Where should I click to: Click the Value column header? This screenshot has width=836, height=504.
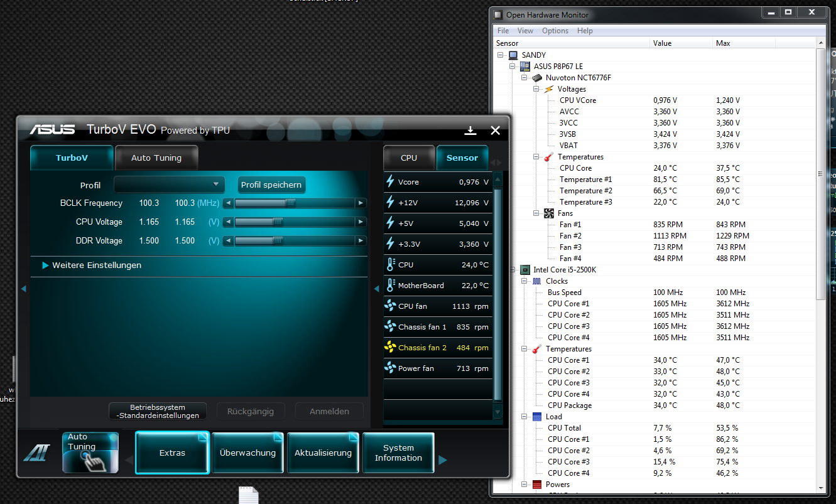pos(681,43)
